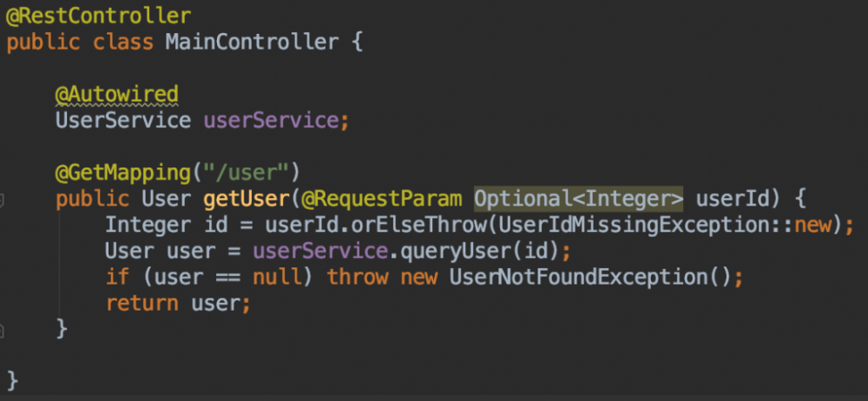Click the @Autowired annotation

pyautogui.click(x=116, y=94)
